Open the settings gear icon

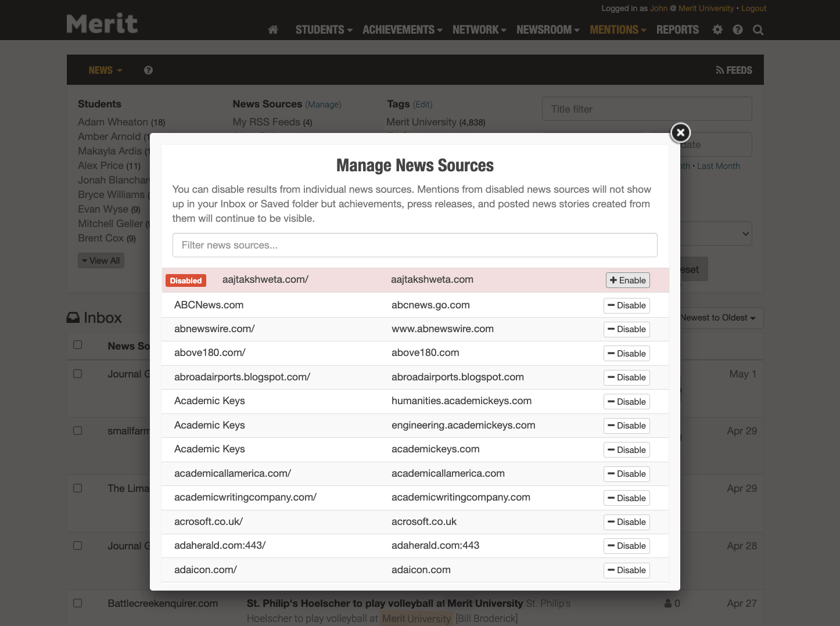(717, 30)
